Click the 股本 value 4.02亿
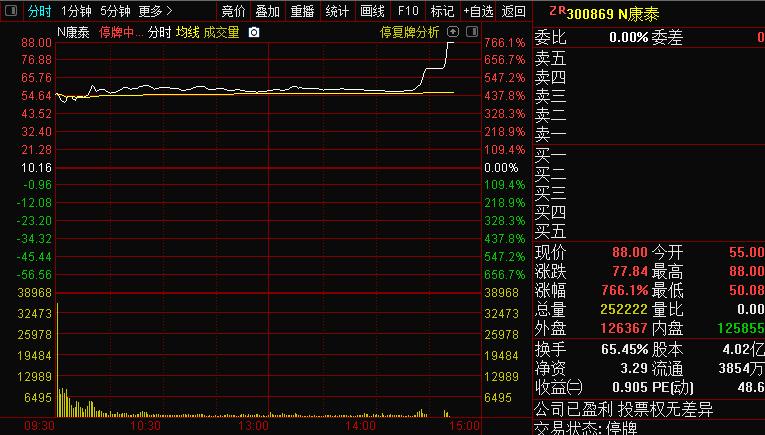The height and width of the screenshot is (435, 765). coord(744,349)
